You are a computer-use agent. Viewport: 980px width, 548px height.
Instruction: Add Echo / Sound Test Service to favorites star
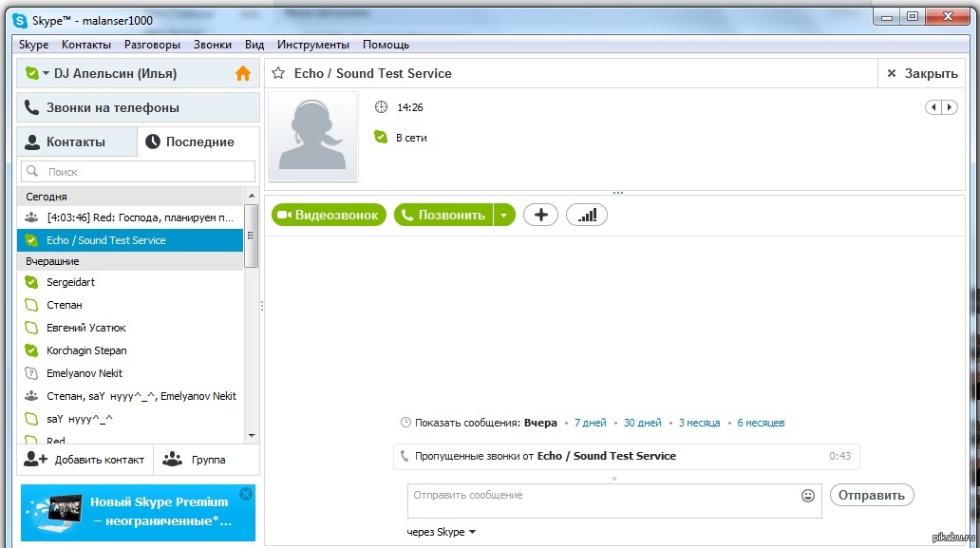[x=278, y=74]
